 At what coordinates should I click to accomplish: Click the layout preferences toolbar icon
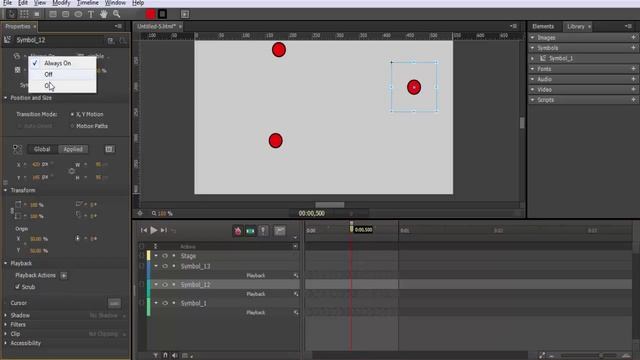[185, 14]
